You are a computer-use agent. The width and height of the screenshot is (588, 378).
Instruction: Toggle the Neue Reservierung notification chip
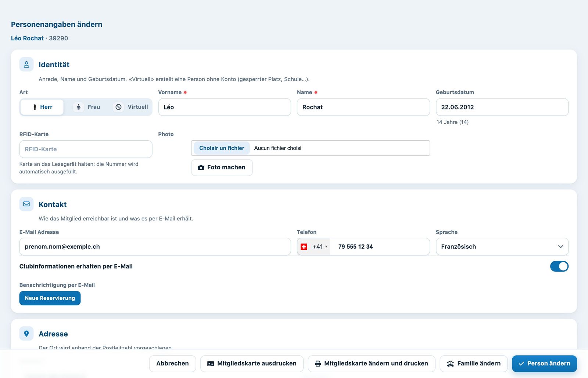(50, 298)
